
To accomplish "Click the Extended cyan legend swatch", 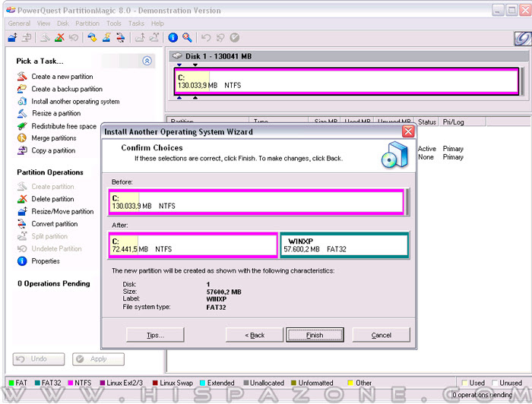I will point(203,383).
